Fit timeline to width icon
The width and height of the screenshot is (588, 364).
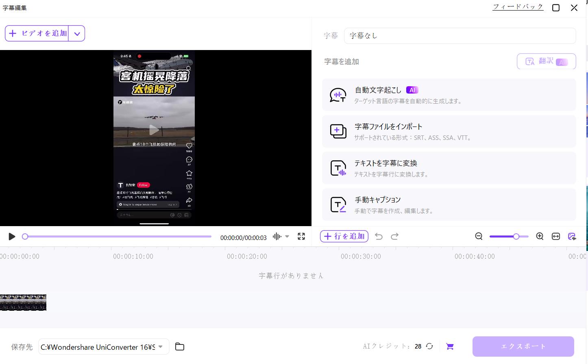click(556, 236)
